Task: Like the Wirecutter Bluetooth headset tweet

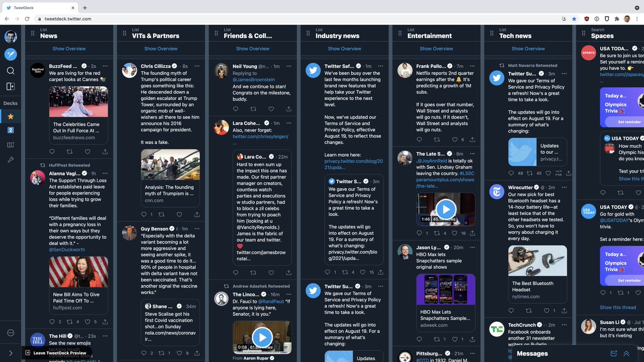Action: pos(546,311)
